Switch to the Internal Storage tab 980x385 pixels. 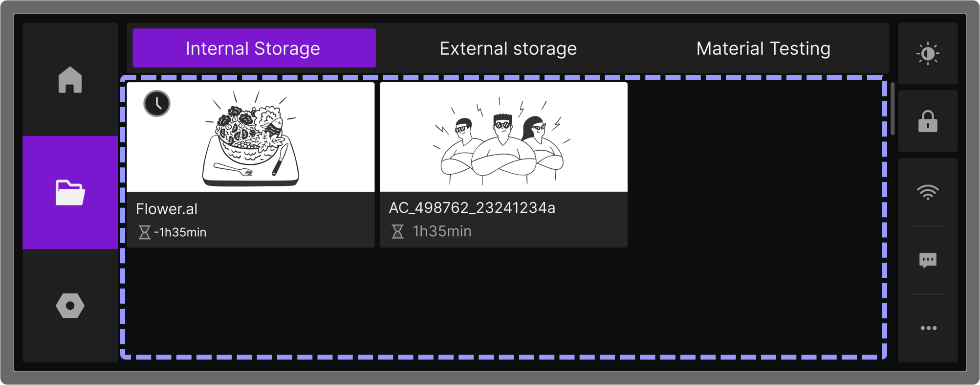pos(254,48)
